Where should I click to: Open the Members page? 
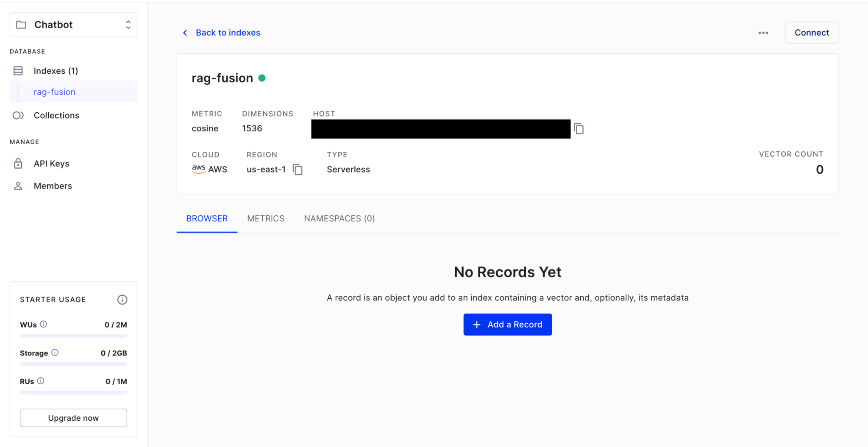tap(53, 186)
